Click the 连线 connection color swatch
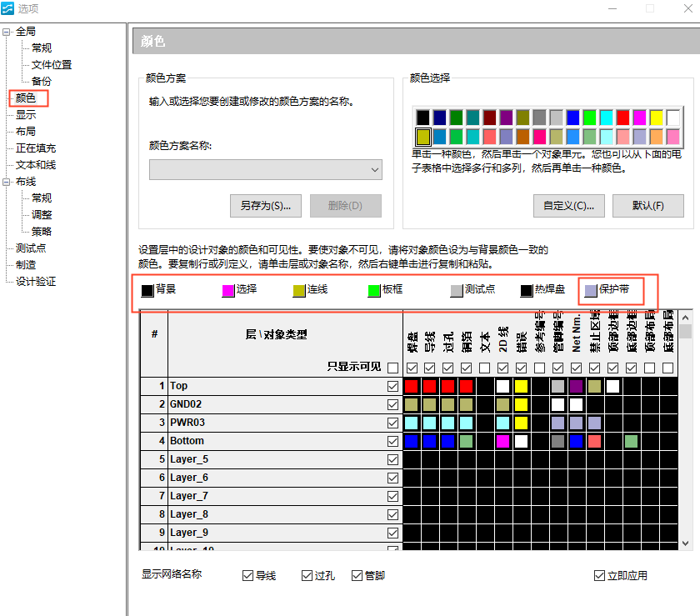The width and height of the screenshot is (700, 616). (298, 290)
